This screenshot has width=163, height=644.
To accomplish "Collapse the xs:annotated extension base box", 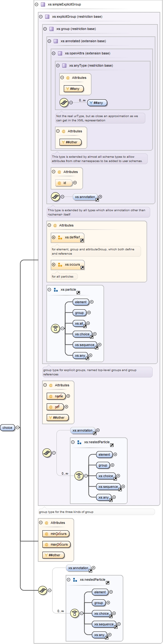I will click(x=49, y=41).
